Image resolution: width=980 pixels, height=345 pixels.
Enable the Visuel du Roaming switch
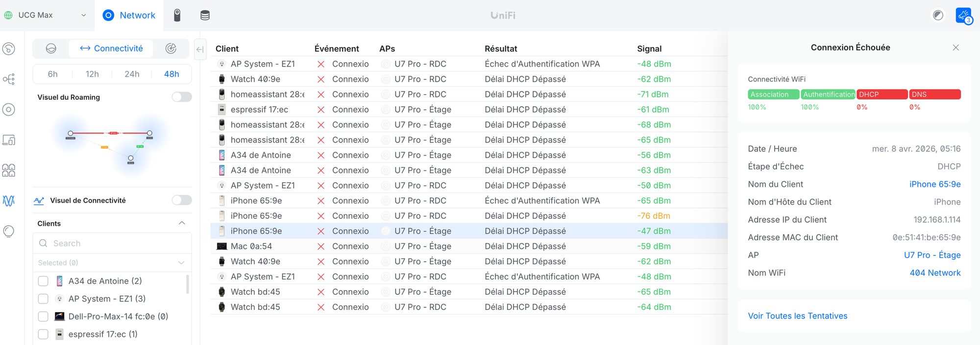[182, 97]
